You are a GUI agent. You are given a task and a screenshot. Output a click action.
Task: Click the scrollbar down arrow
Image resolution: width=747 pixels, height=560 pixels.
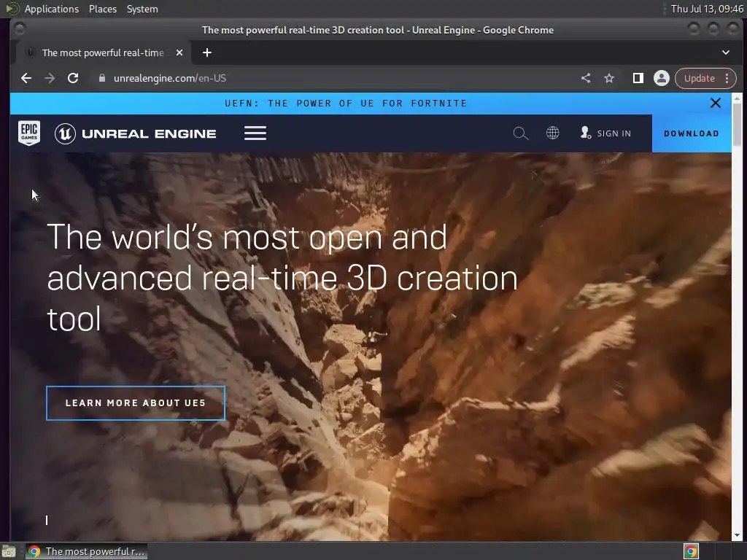[737, 535]
